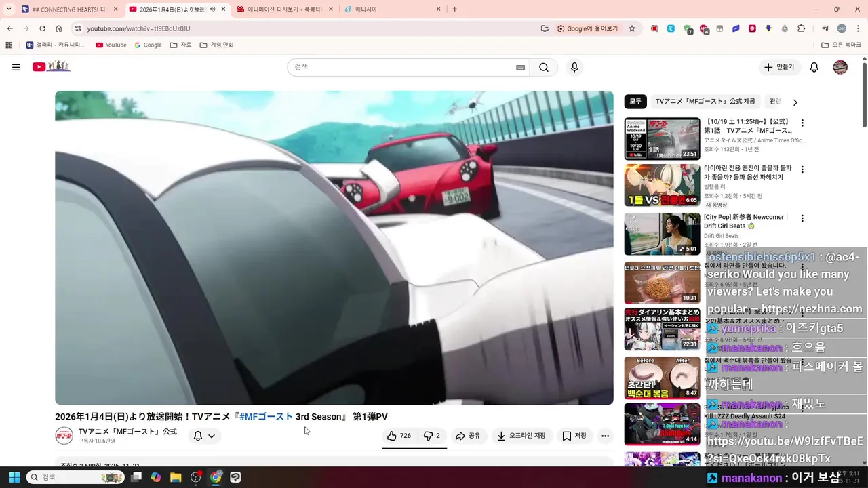Click the address bar URL
This screenshot has height=488, width=868.
coord(138,28)
